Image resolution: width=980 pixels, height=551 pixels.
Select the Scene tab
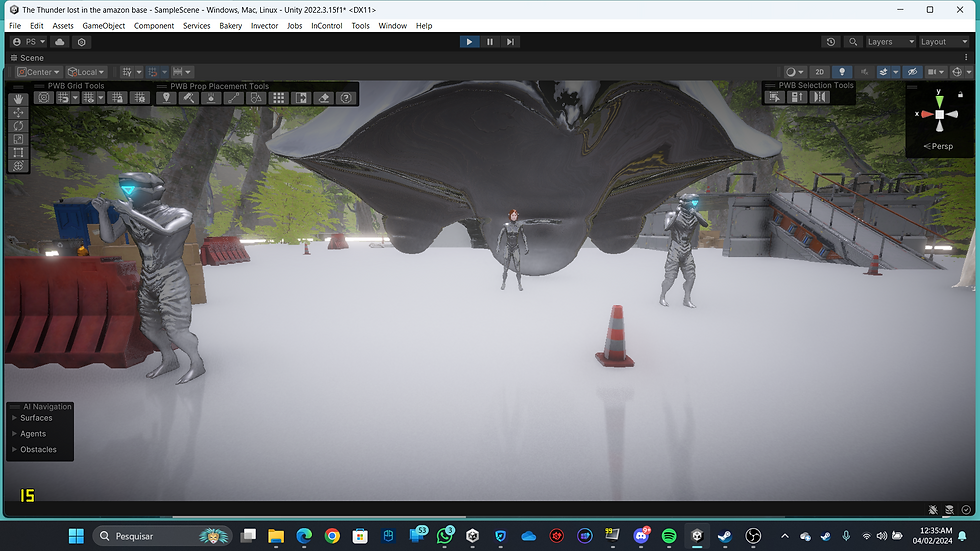click(27, 57)
